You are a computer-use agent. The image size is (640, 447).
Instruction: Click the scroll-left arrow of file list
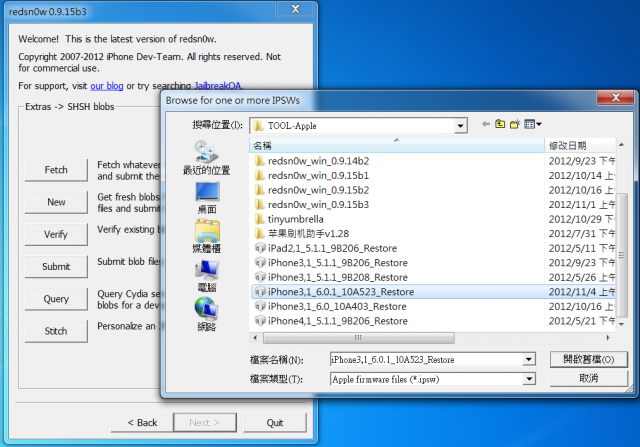(x=256, y=338)
